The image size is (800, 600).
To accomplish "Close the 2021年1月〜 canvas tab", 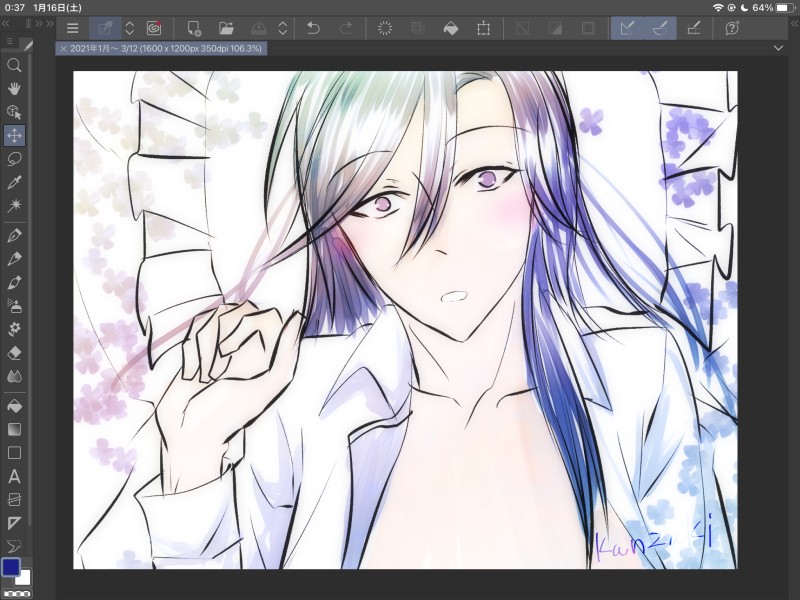I will (63, 49).
